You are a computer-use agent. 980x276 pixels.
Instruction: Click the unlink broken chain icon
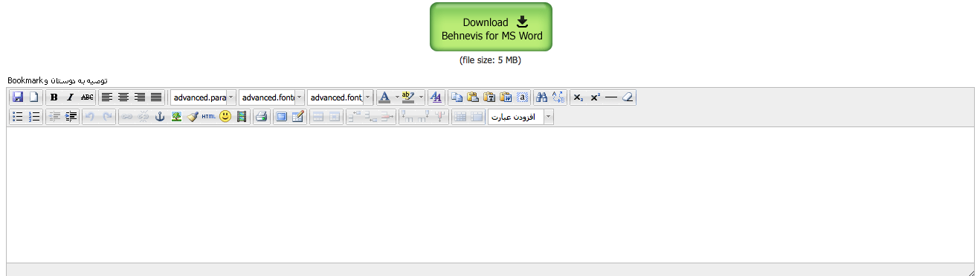pyautogui.click(x=144, y=117)
